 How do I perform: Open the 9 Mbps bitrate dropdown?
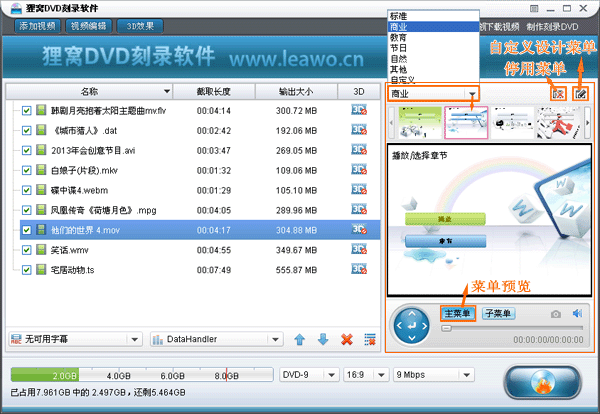(434, 375)
